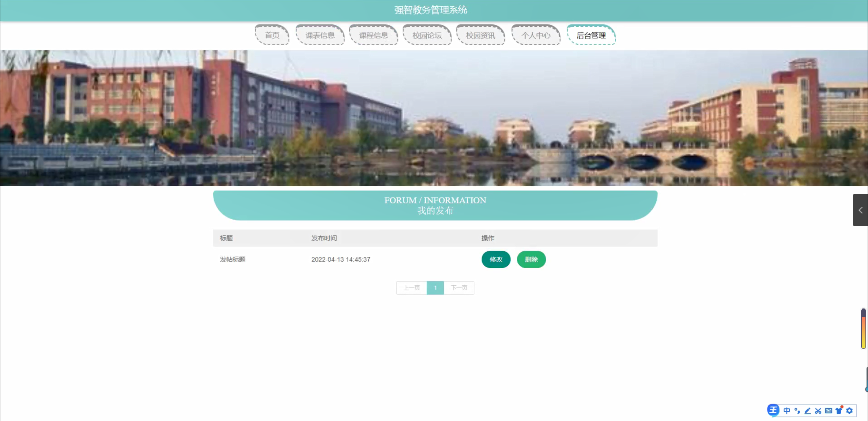
Task: Click the 修改 edit button for 发帖标题
Action: tap(496, 259)
